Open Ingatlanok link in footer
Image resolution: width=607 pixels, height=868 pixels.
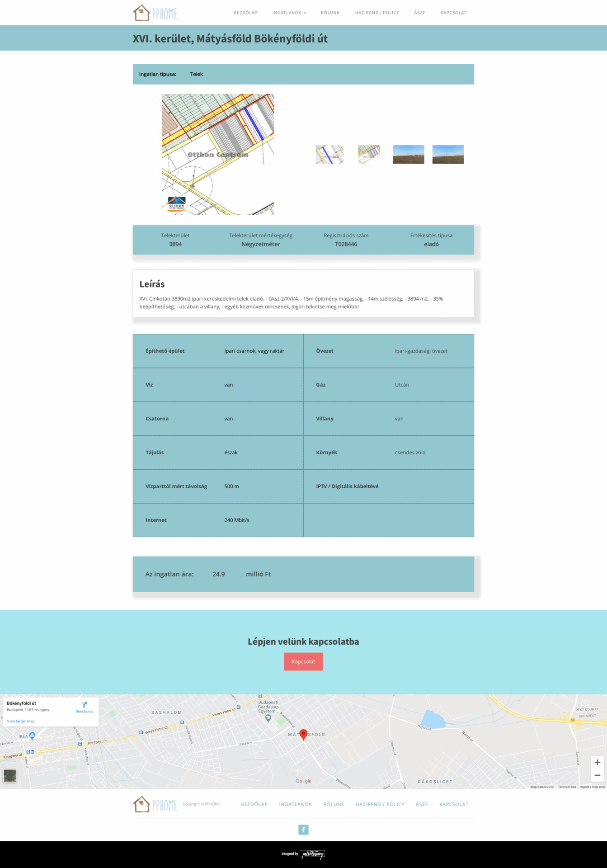pos(296,804)
